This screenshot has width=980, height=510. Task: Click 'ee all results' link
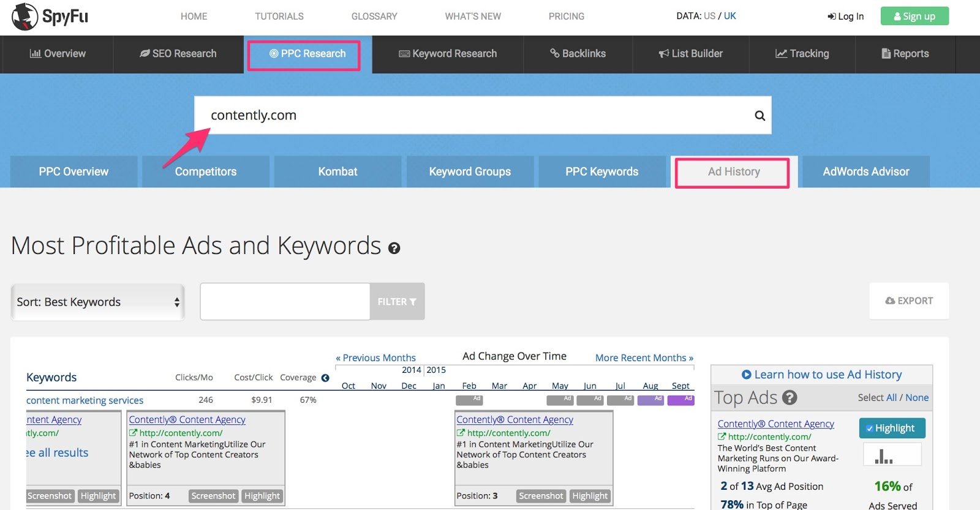(58, 453)
